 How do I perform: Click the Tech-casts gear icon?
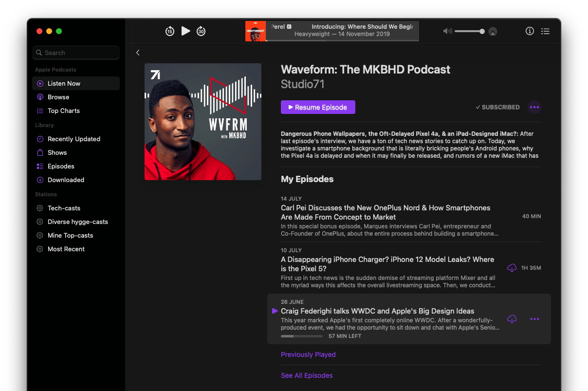[40, 208]
